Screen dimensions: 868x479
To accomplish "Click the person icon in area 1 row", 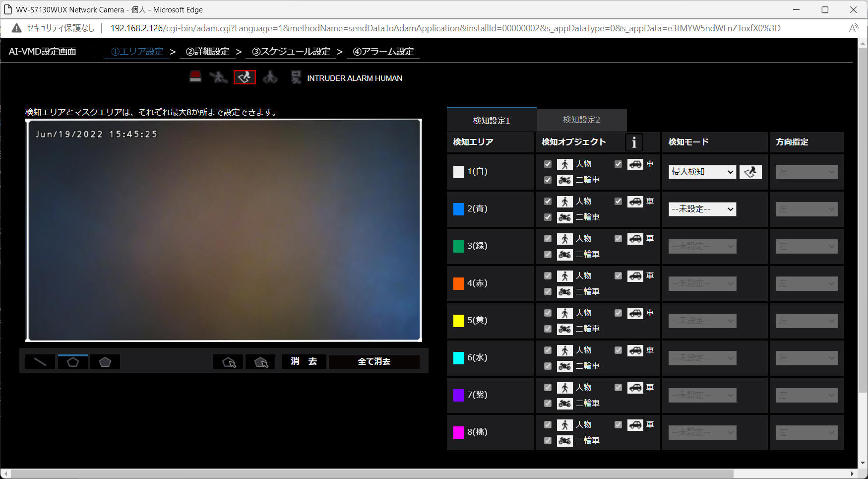I will 564,164.
